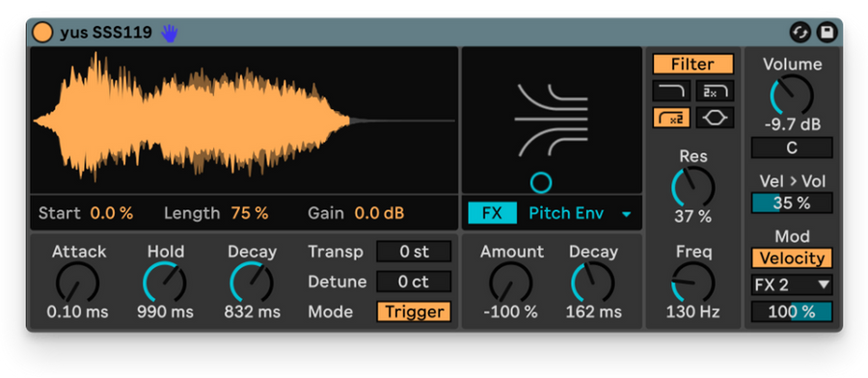Toggle the device activator circle

[x=42, y=33]
